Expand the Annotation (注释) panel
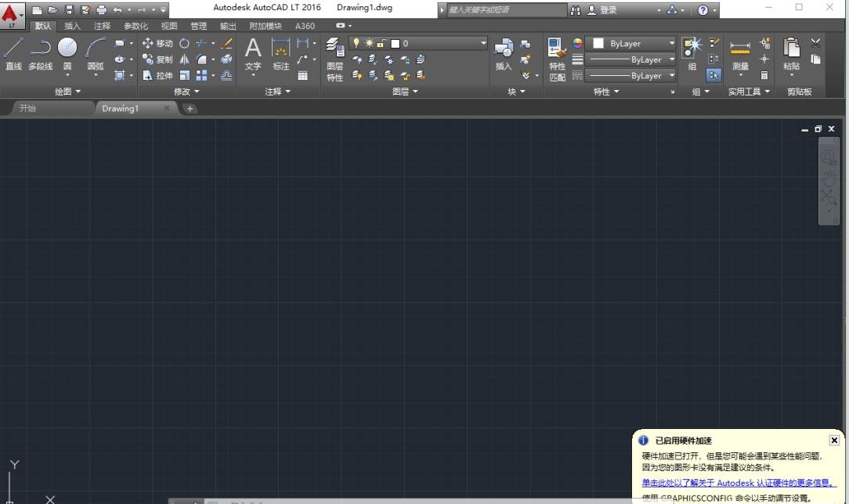 [277, 92]
